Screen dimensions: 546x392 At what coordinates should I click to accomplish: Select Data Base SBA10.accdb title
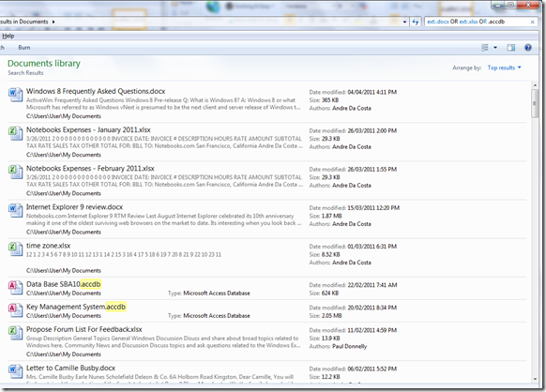coord(64,284)
